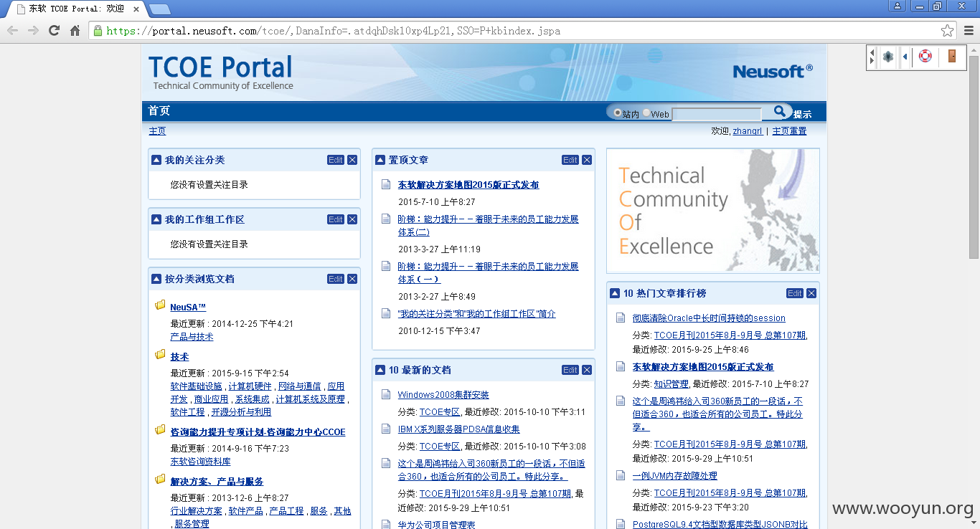
Task: Click Edit on 10 热门文章排行榜 panel
Action: (795, 293)
